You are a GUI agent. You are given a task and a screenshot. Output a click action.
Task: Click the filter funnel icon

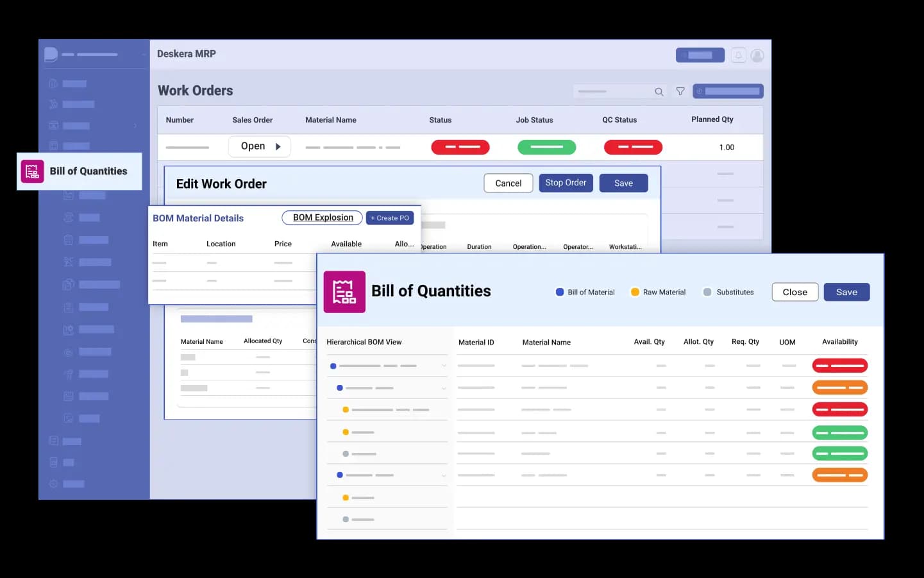(680, 92)
